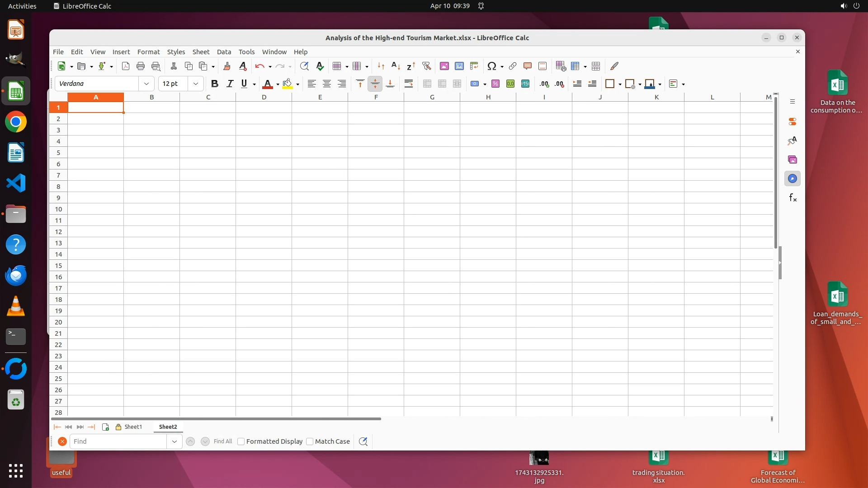Toggle Bold formatting

[214, 84]
